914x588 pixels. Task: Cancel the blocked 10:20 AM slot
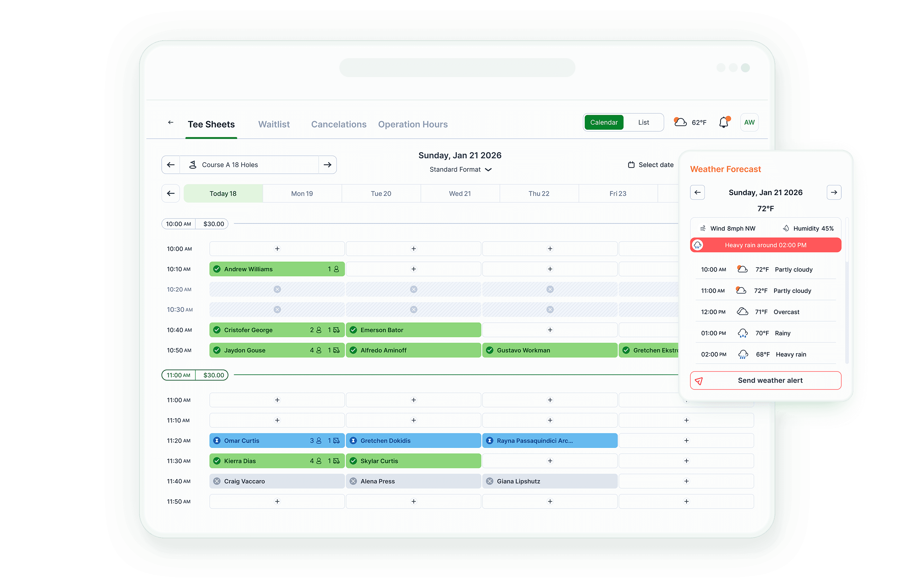[x=277, y=289]
